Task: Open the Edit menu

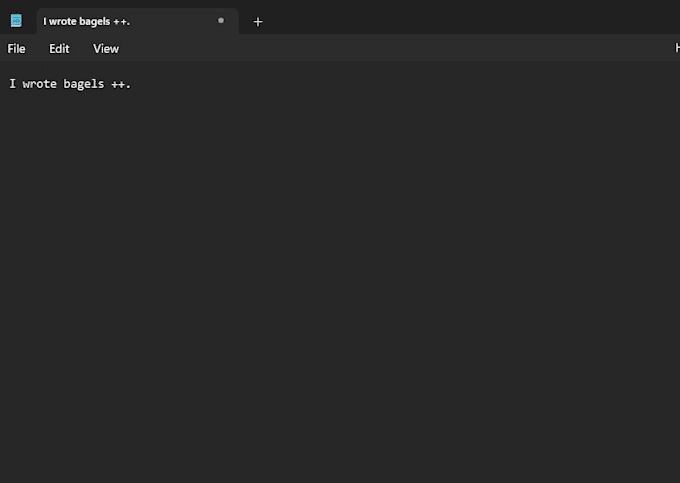Action: [x=59, y=49]
